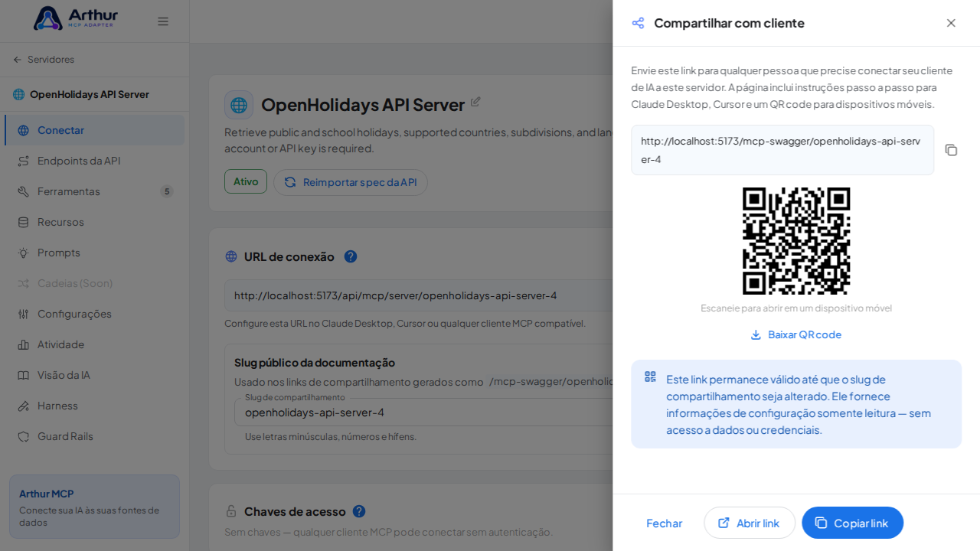Select the mcp-swagger share link text box
Screen dimensions: 980x551
[x=782, y=150]
